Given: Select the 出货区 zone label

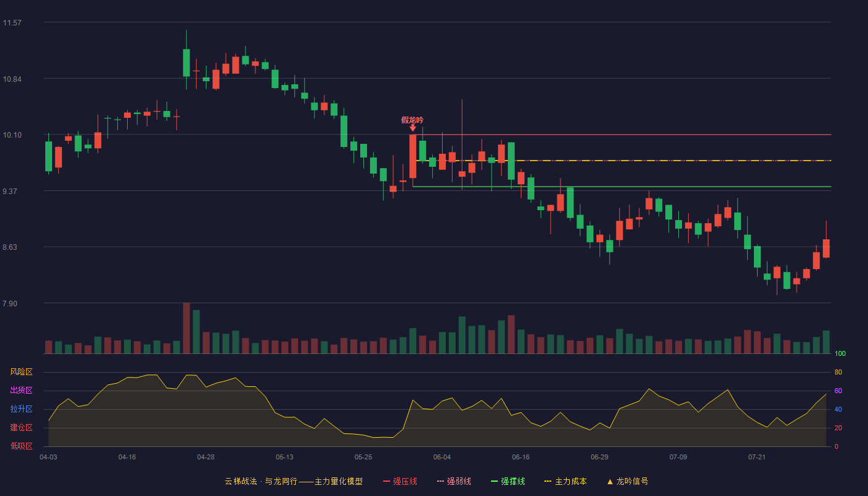Looking at the screenshot, I should 21,391.
